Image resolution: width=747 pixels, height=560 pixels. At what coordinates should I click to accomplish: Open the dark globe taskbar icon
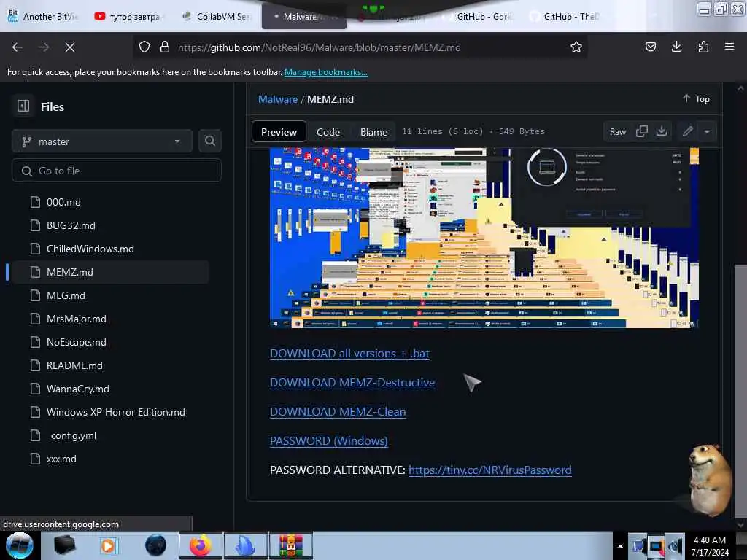click(155, 545)
